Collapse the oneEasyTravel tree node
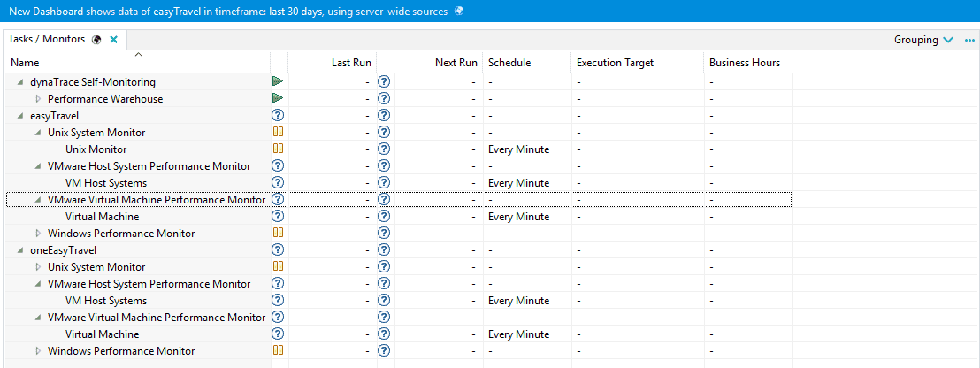This screenshot has height=368, width=980. coord(20,250)
